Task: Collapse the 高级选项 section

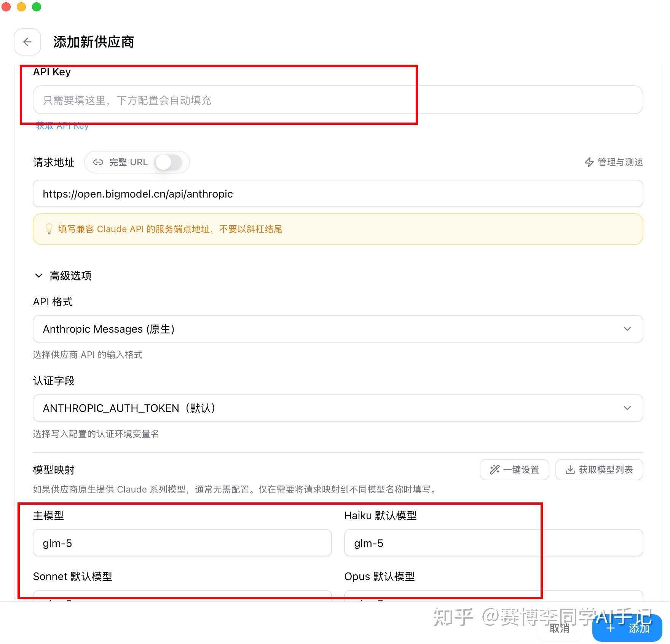Action: pyautogui.click(x=63, y=276)
